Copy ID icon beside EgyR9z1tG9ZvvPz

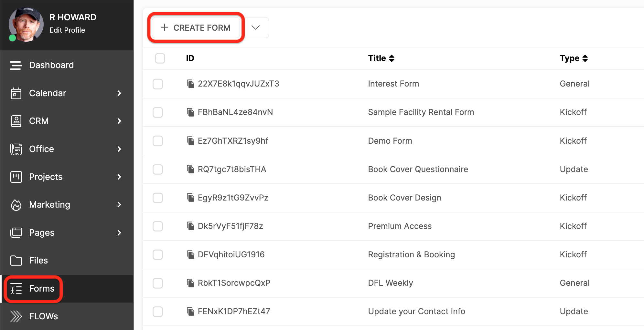click(190, 197)
